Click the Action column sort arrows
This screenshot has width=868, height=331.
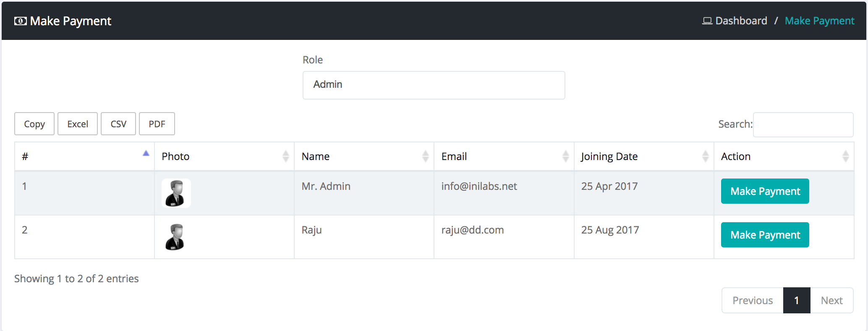pos(845,156)
